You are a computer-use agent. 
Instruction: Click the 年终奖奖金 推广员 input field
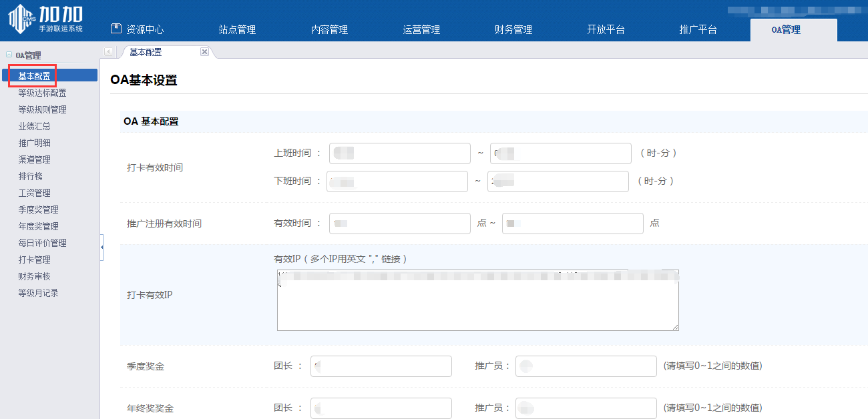(x=586, y=408)
